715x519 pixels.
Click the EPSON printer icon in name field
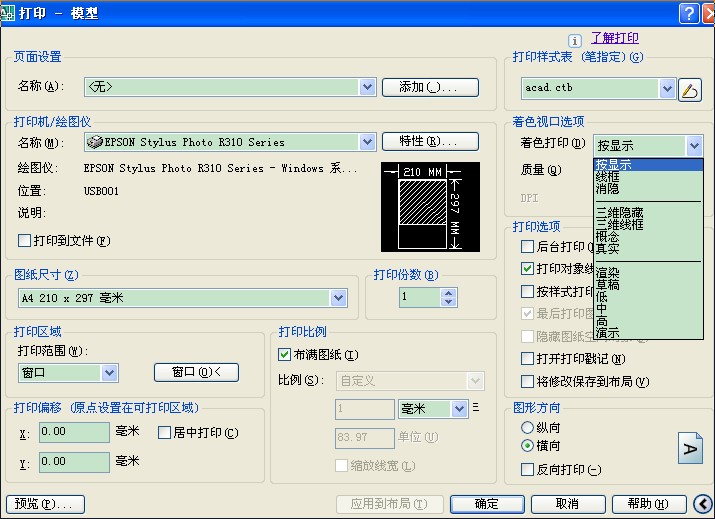[x=94, y=142]
